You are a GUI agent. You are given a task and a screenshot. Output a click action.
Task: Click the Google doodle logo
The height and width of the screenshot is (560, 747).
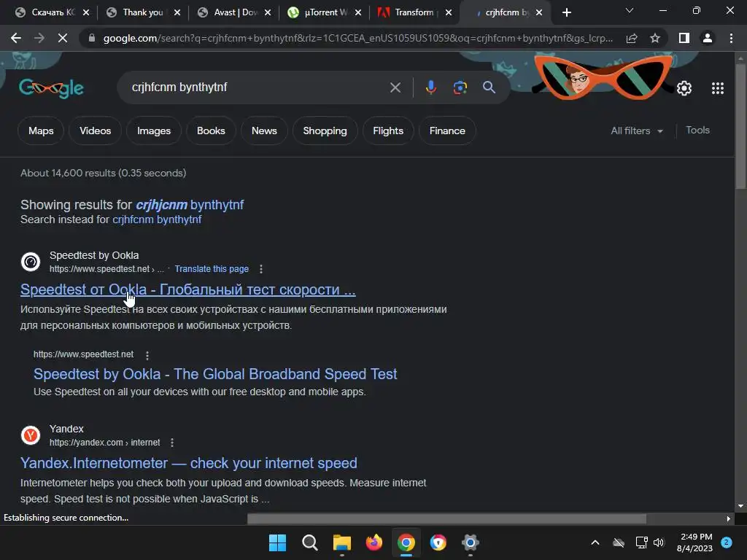point(52,88)
